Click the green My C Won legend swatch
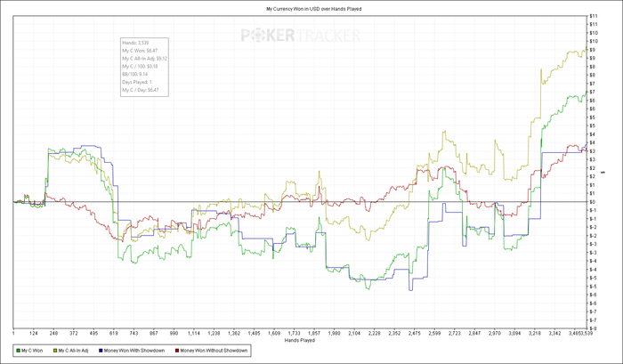The height and width of the screenshot is (364, 623). [19, 351]
